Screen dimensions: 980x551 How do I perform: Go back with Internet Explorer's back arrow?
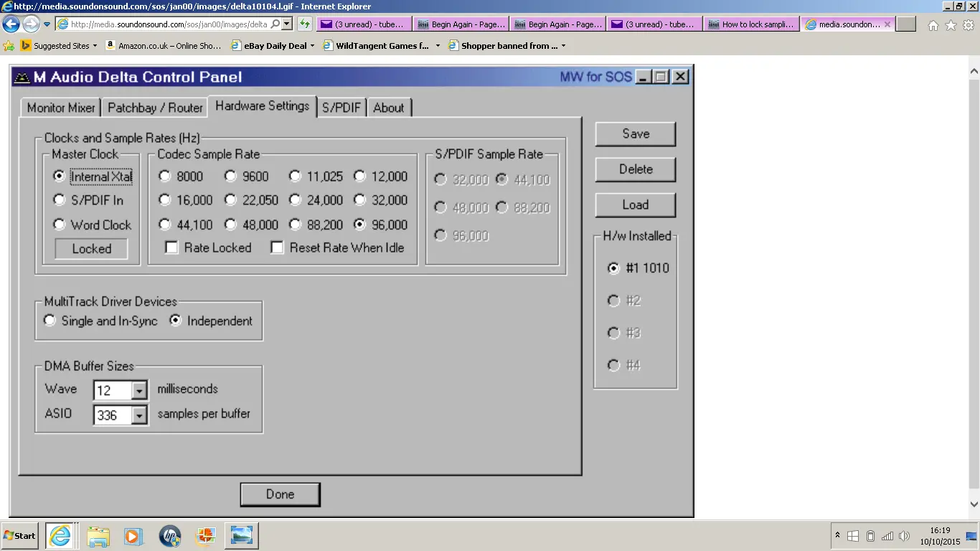click(x=11, y=24)
